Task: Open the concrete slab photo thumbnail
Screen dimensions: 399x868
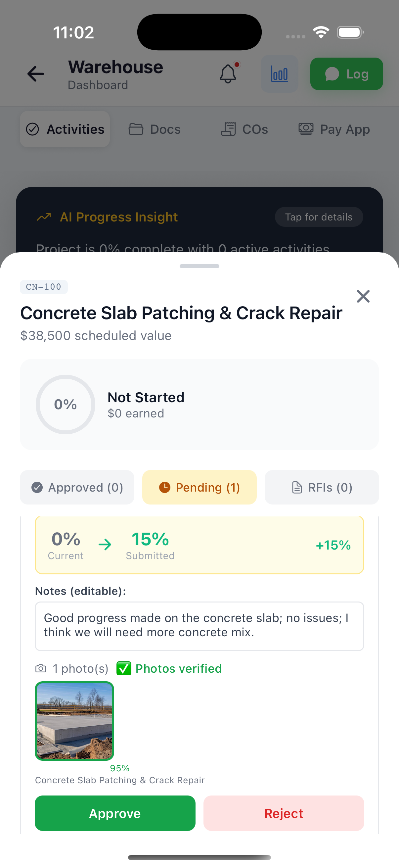Action: [x=74, y=721]
